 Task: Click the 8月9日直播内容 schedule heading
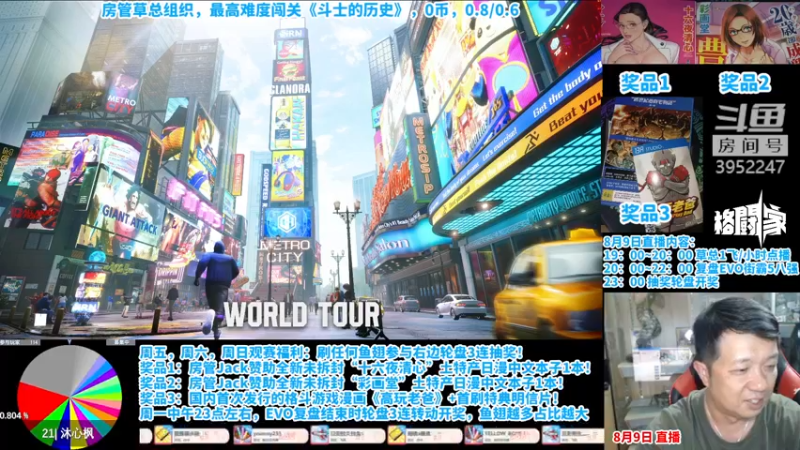click(649, 241)
